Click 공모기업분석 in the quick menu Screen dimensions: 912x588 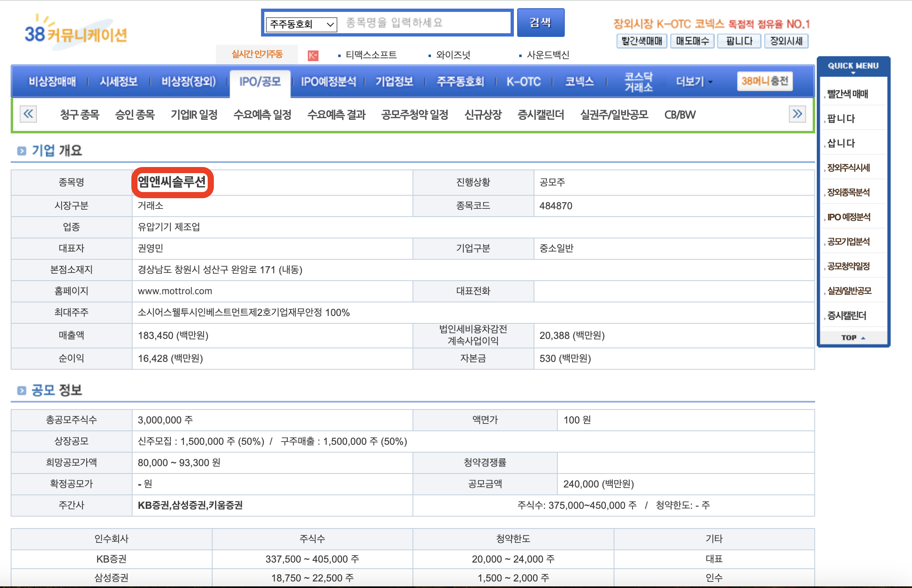pos(848,242)
